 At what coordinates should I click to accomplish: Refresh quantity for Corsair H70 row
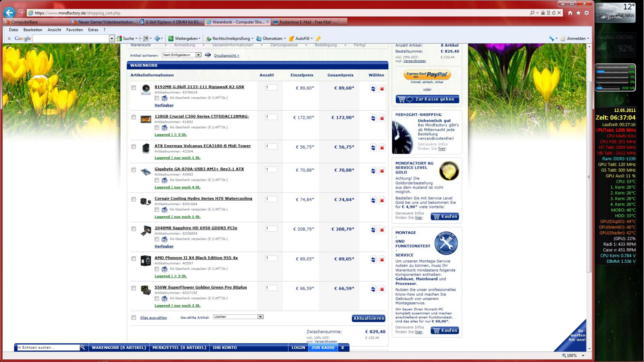click(x=373, y=200)
